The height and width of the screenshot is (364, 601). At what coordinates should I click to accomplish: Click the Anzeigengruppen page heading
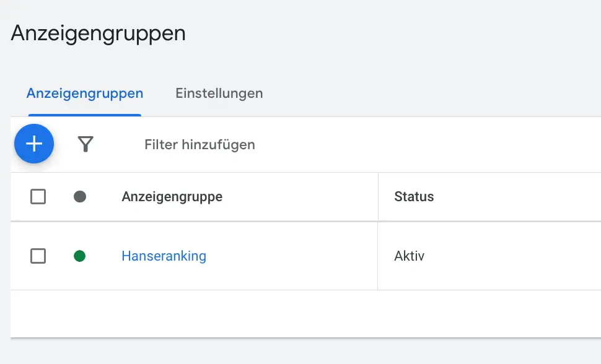coord(98,33)
